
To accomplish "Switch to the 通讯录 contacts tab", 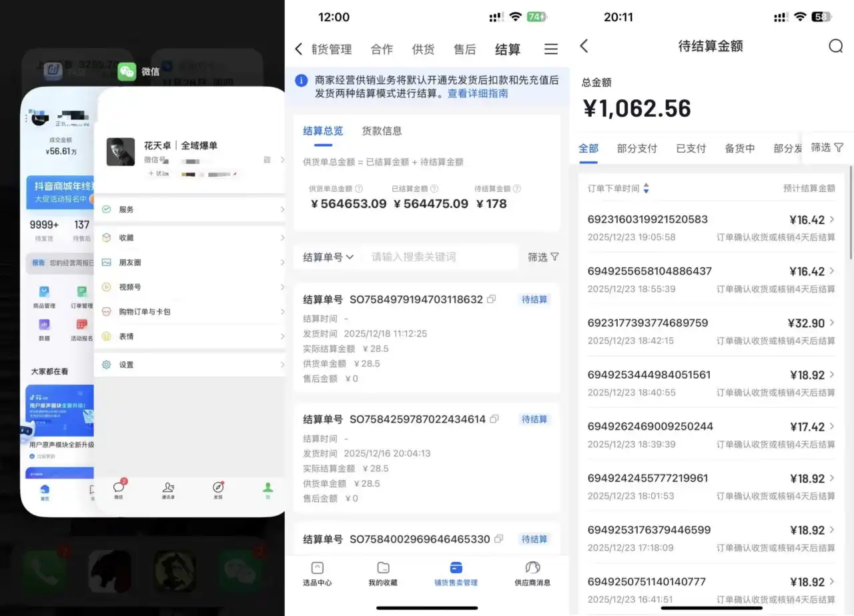I will click(x=168, y=490).
